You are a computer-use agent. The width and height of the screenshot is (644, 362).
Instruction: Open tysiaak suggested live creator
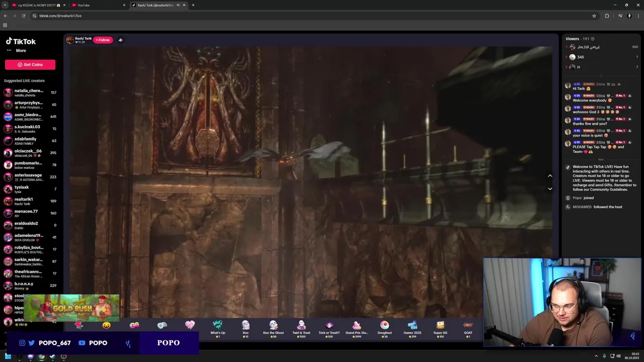pos(30,189)
